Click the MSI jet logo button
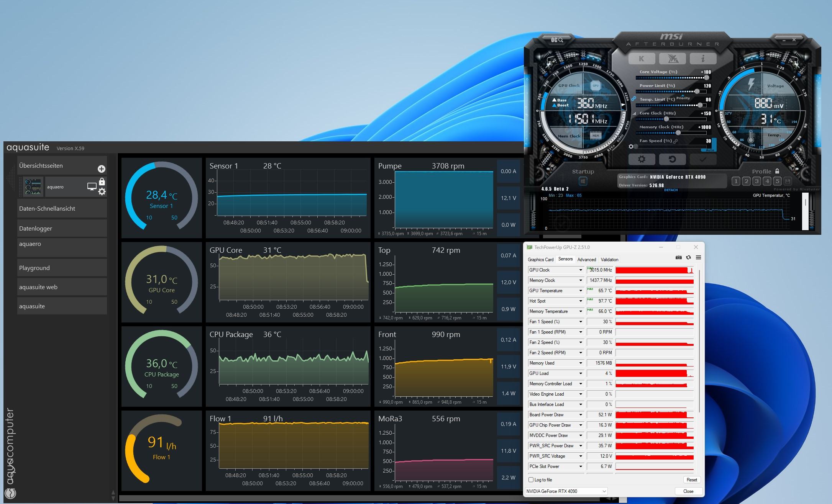This screenshot has height=504, width=832. tap(673, 59)
